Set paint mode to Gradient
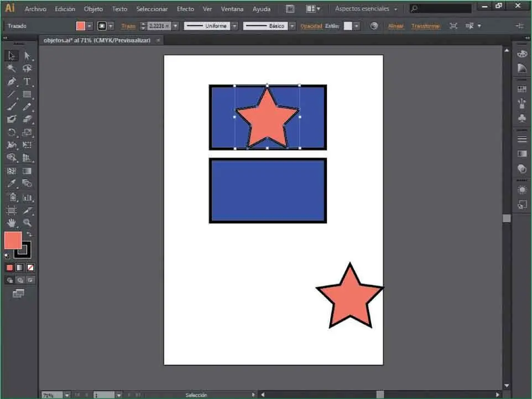Screen dimensions: 532x399 point(20,267)
